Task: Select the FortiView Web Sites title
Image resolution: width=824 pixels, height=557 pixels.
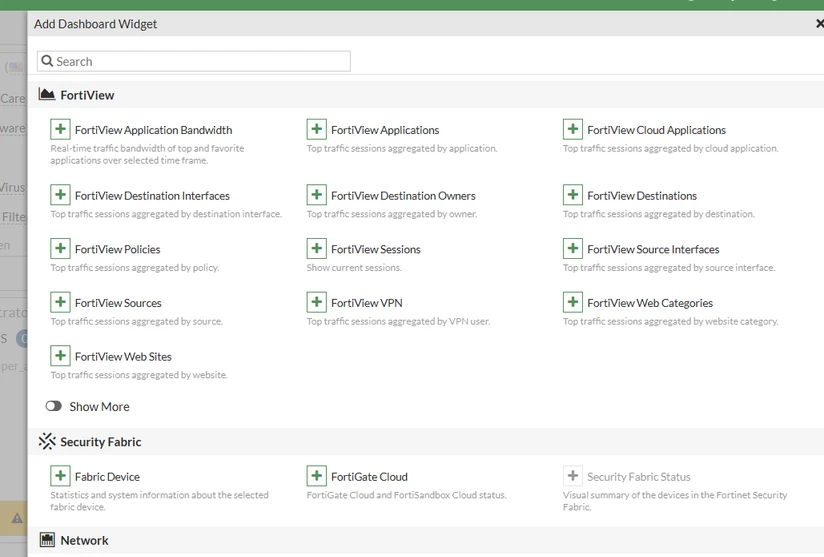Action: click(123, 356)
